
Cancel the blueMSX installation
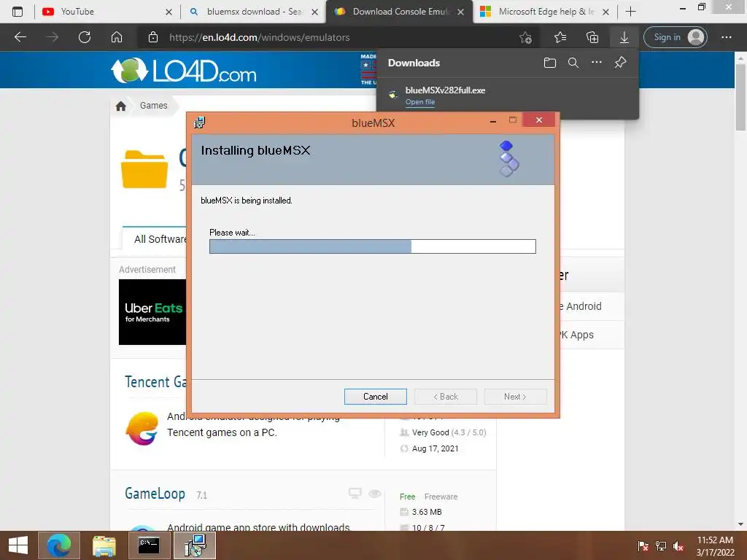click(x=376, y=397)
